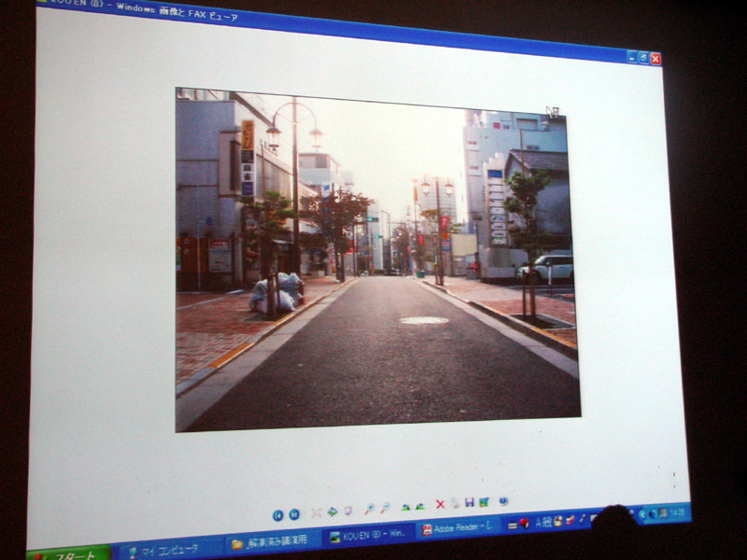Viewport: 747px width, 560px height.
Task: Zoom in with the plus magnifier
Action: click(369, 509)
